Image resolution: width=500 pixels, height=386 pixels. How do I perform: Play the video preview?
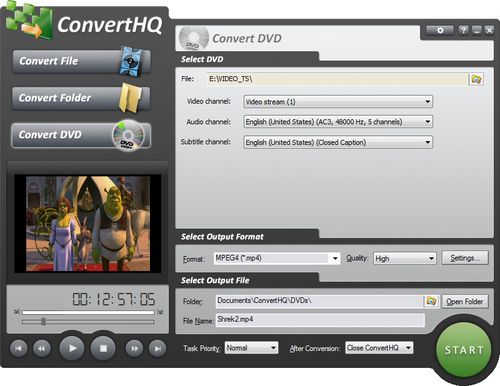point(72,348)
